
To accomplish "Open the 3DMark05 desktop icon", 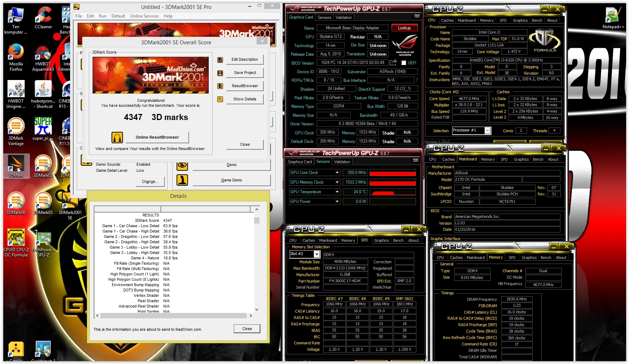I will click(43, 203).
